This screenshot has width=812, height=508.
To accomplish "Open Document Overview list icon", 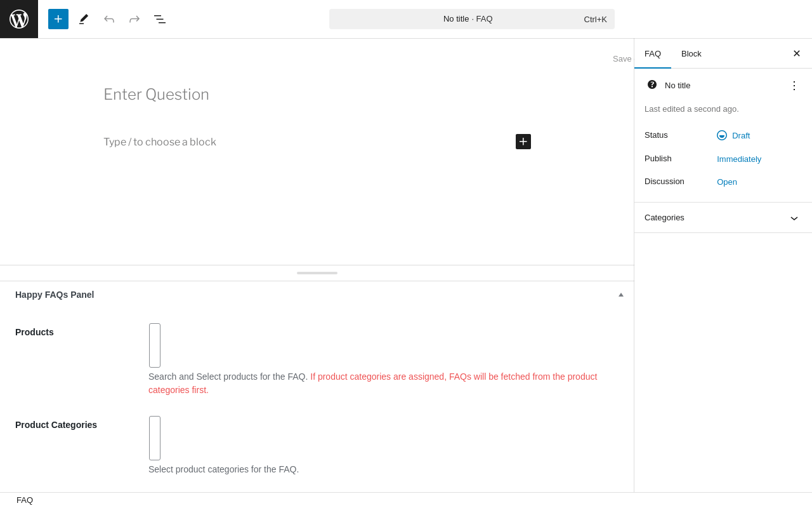I will (x=160, y=19).
